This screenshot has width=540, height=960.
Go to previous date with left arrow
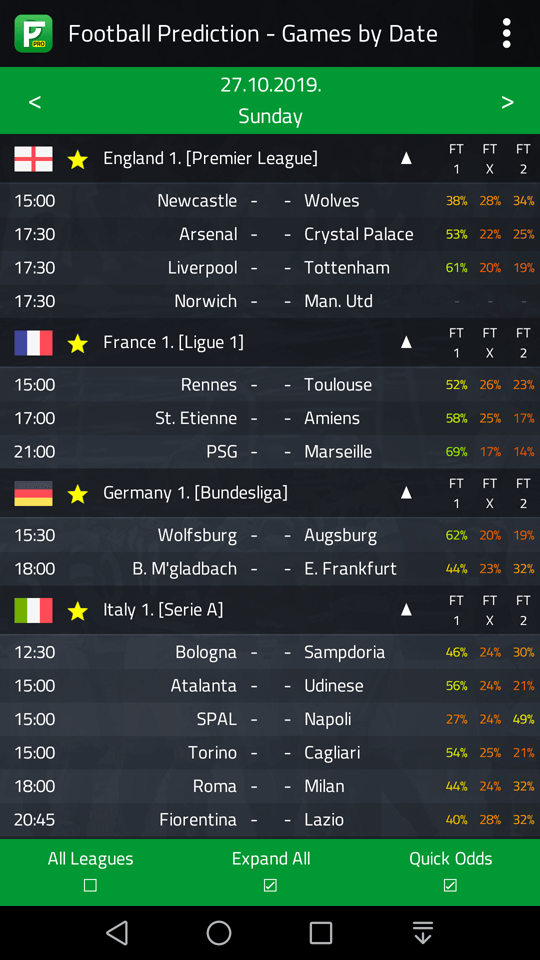click(x=35, y=102)
